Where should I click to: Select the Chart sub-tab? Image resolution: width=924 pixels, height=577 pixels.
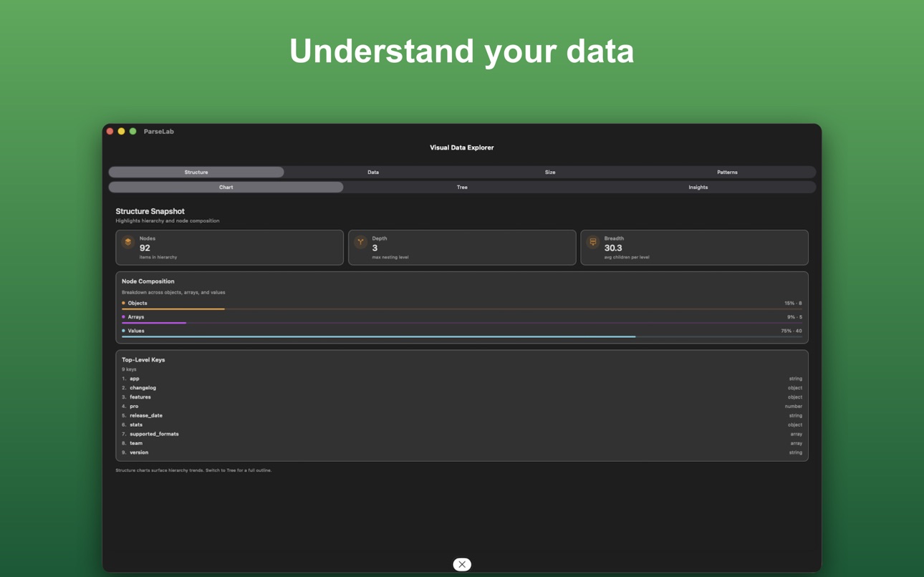pos(226,188)
